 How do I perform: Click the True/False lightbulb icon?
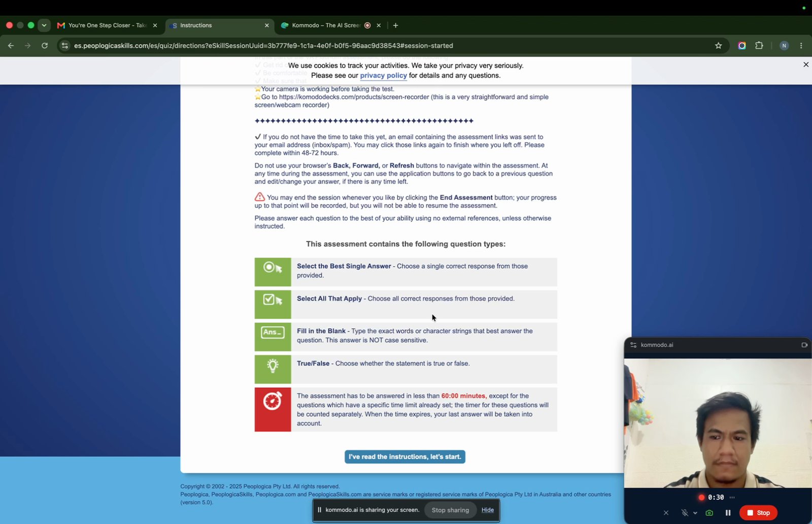(273, 369)
